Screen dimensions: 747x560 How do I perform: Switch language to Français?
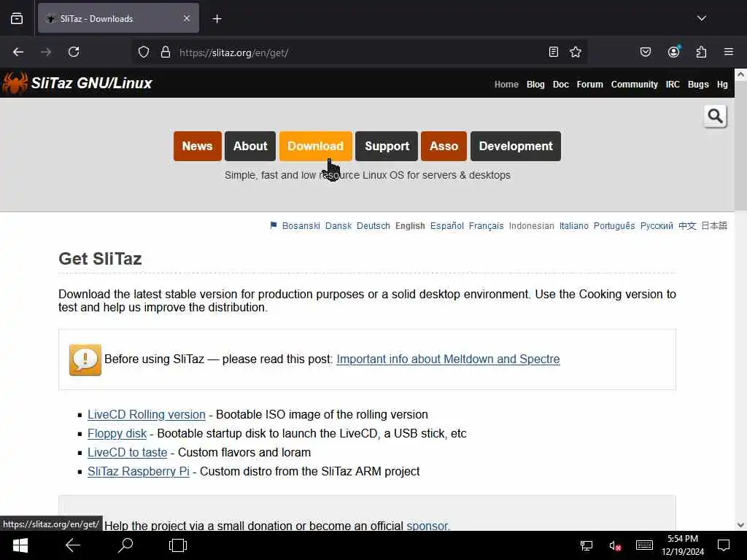pyautogui.click(x=486, y=226)
